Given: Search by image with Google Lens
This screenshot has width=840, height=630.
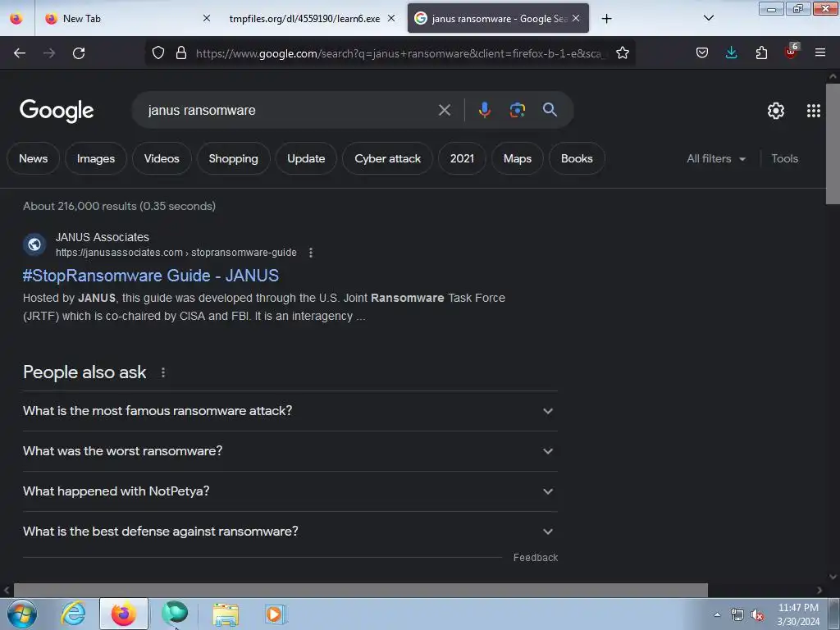Looking at the screenshot, I should pyautogui.click(x=517, y=110).
